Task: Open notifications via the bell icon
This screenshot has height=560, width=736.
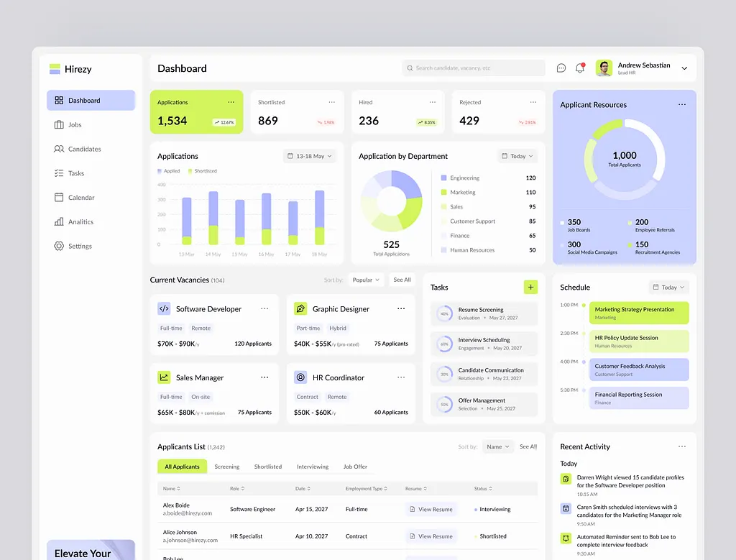Action: [x=579, y=68]
